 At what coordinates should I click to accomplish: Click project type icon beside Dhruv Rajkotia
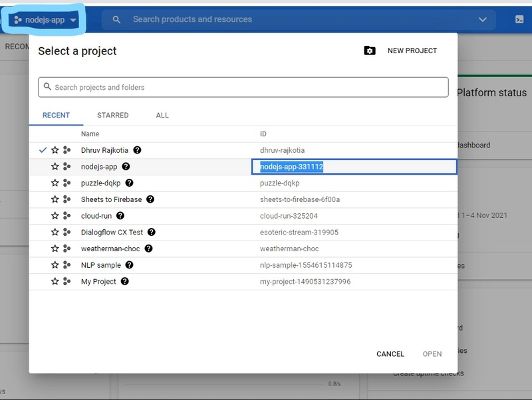tap(67, 150)
